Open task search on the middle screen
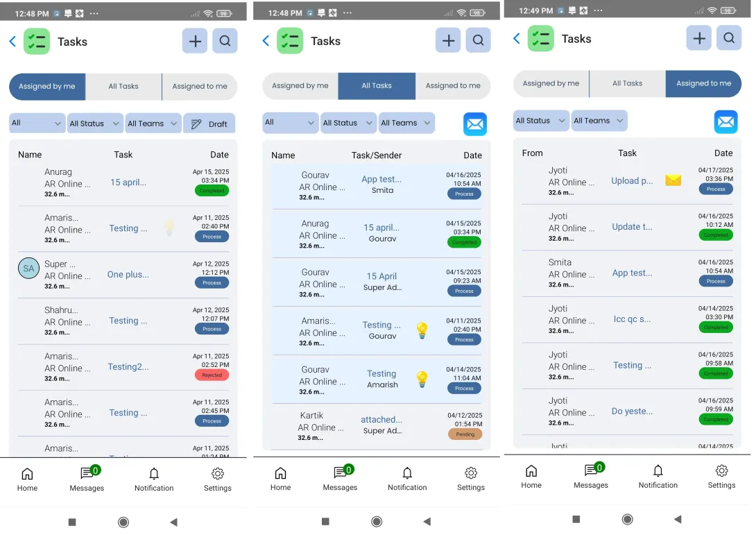 tap(478, 40)
